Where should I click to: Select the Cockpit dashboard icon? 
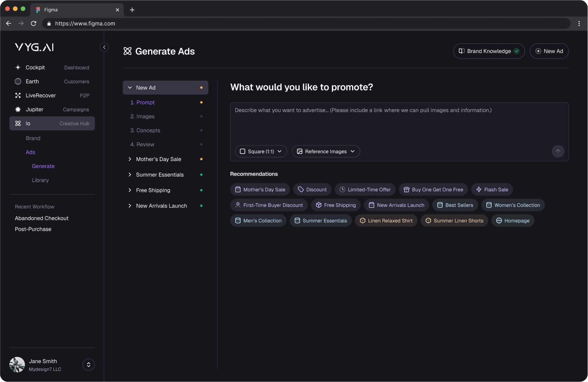click(x=18, y=67)
